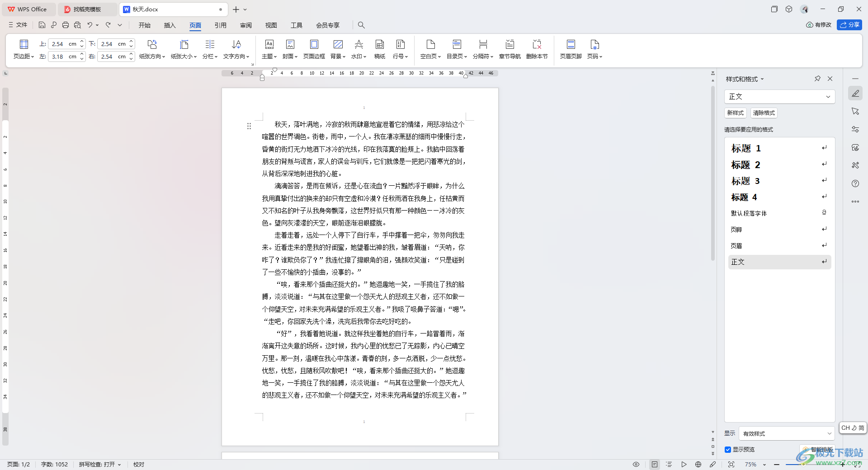Screen dimensions: 868x470
Task: Toggle spell check status in status bar
Action: tap(100, 465)
